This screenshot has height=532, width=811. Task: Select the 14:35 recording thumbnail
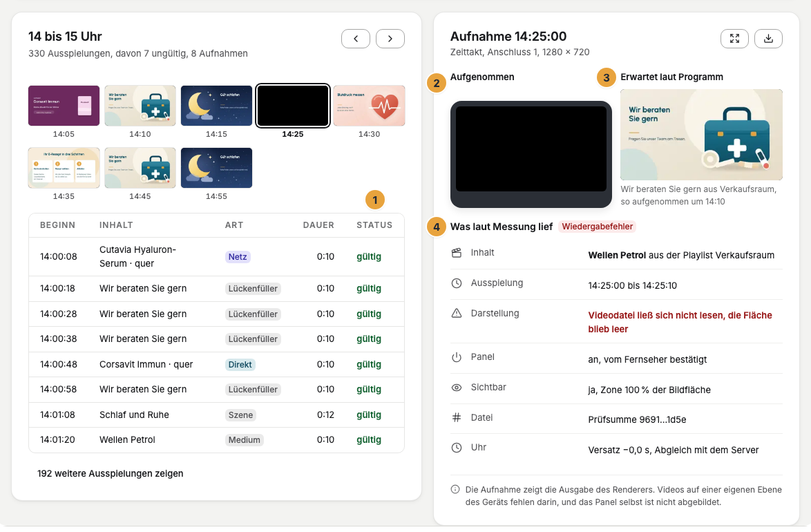[x=64, y=168]
